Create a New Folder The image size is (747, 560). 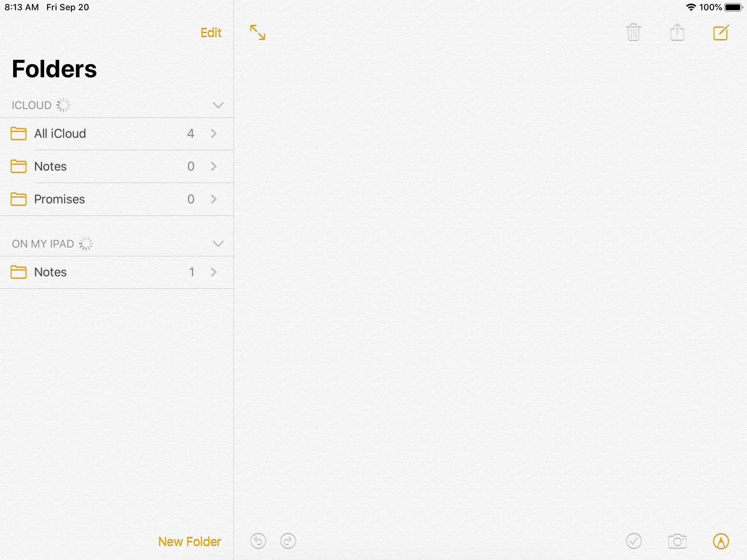(x=190, y=542)
